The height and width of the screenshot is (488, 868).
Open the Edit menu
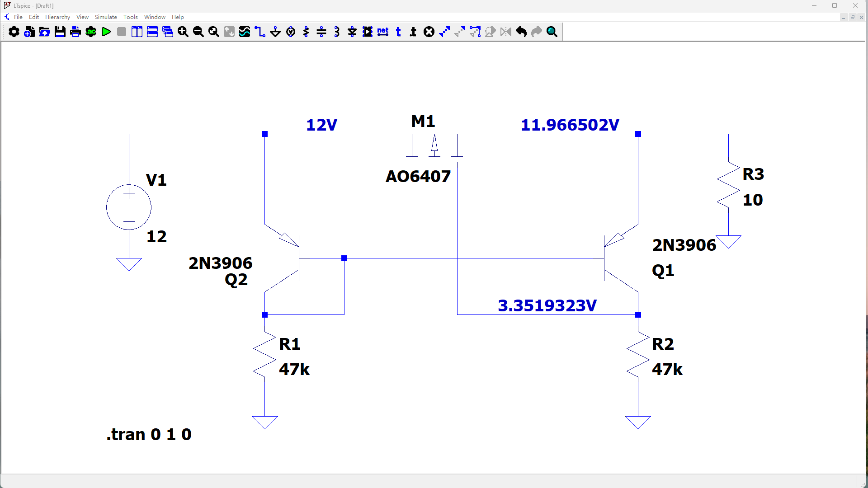pos(34,17)
